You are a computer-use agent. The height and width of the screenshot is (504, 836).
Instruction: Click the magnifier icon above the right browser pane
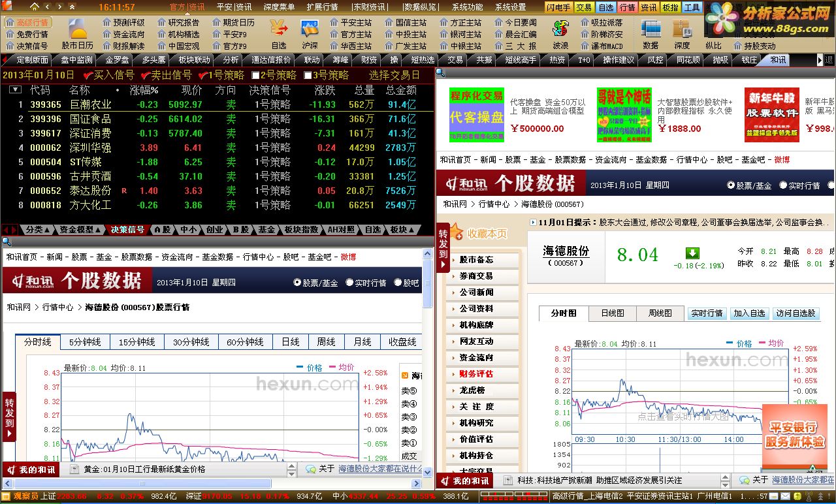[440, 72]
